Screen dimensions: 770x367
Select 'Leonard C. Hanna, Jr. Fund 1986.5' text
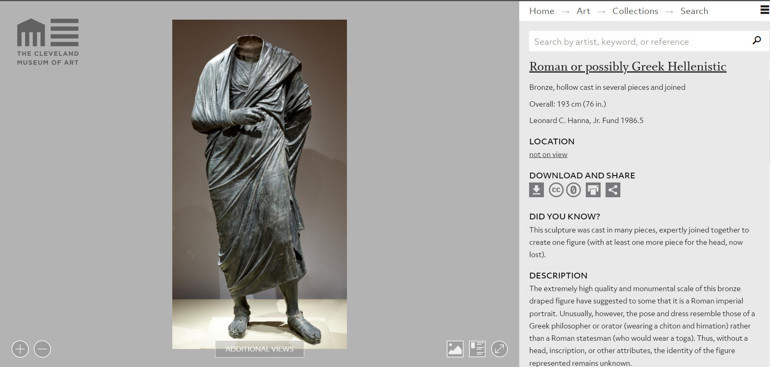pos(586,120)
